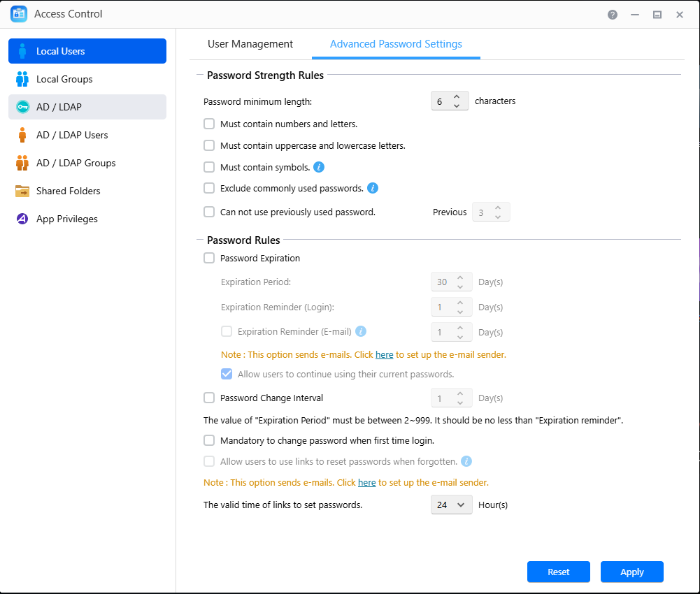Select the AD / LDAP key icon
Screen dimensions: 700x594
tap(22, 107)
